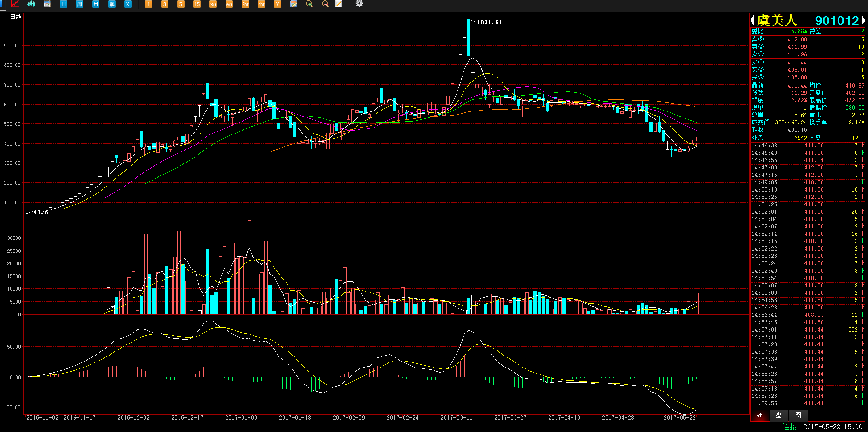This screenshot has height=432, width=868.
Task: Click the blue X period button
Action: [128, 4]
